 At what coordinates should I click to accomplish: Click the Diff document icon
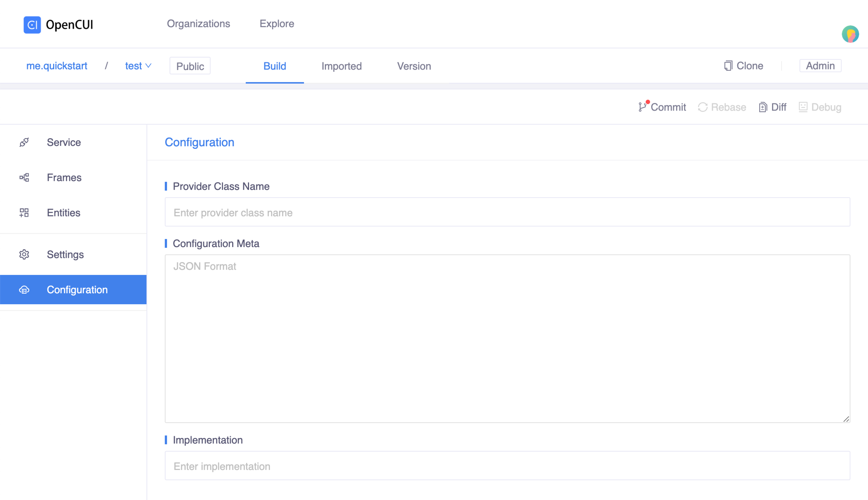pyautogui.click(x=763, y=107)
